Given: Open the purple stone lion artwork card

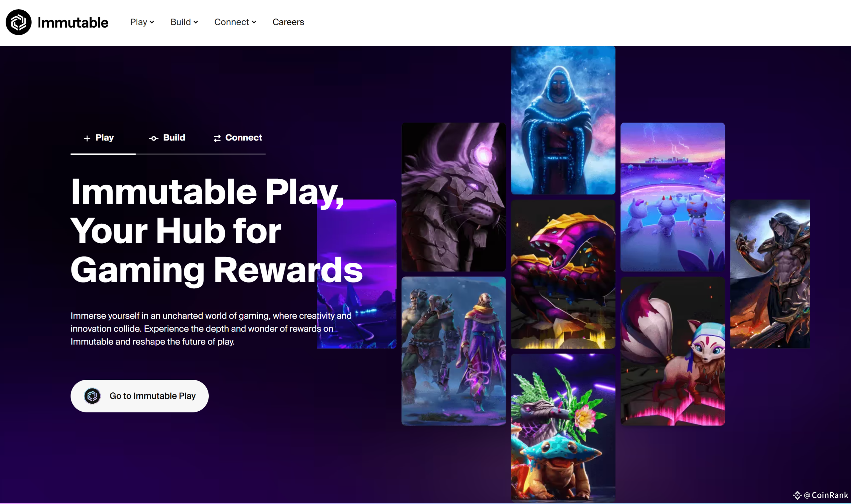Looking at the screenshot, I should [x=453, y=197].
